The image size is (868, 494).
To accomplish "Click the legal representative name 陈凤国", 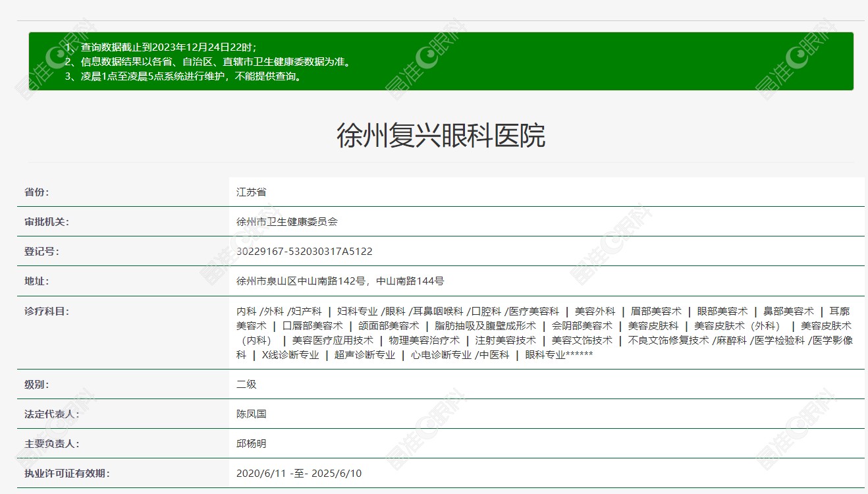I will (252, 414).
